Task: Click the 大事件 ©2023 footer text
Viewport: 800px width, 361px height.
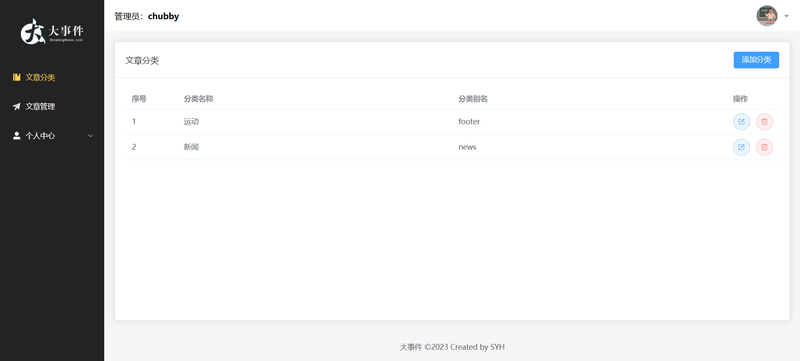Action: click(452, 347)
